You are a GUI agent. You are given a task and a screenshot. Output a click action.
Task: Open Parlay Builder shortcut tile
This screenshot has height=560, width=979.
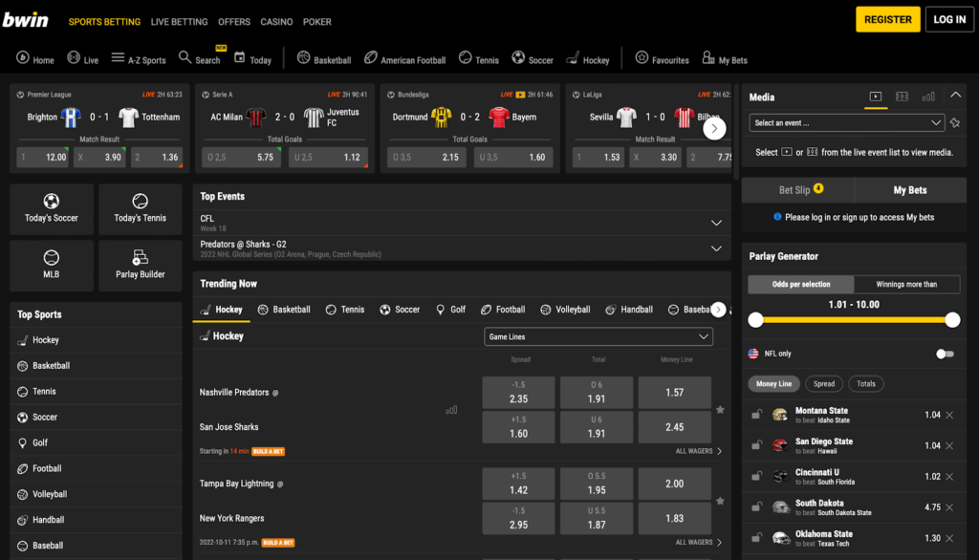pos(140,265)
